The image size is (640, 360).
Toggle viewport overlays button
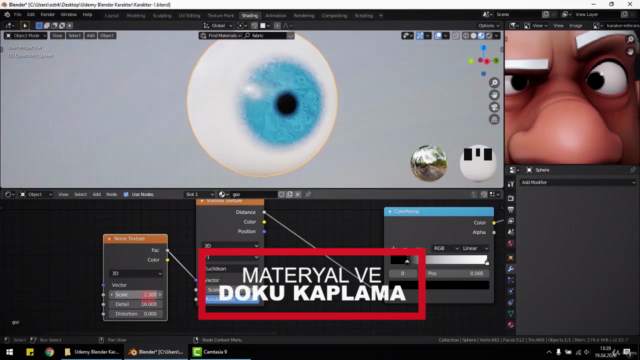pyautogui.click(x=438, y=36)
